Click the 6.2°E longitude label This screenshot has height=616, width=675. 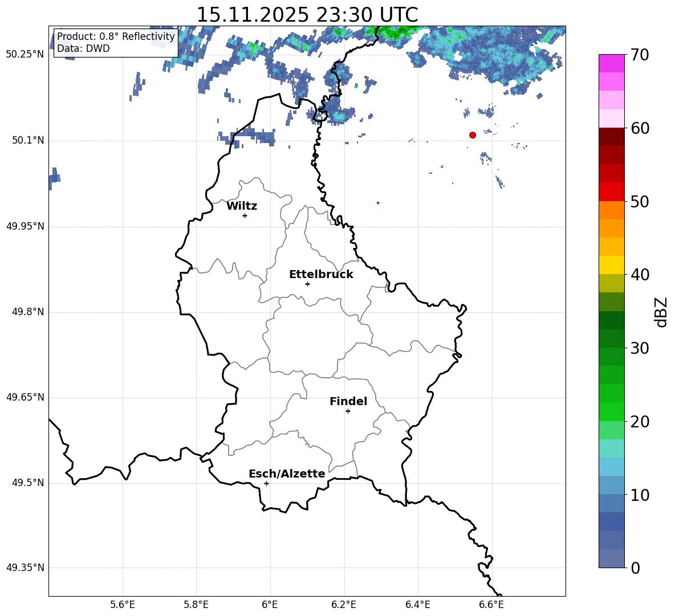point(344,605)
